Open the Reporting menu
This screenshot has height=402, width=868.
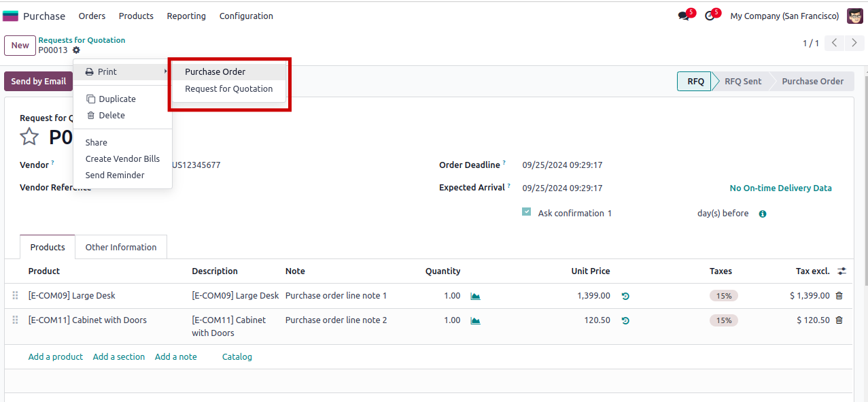click(x=186, y=16)
